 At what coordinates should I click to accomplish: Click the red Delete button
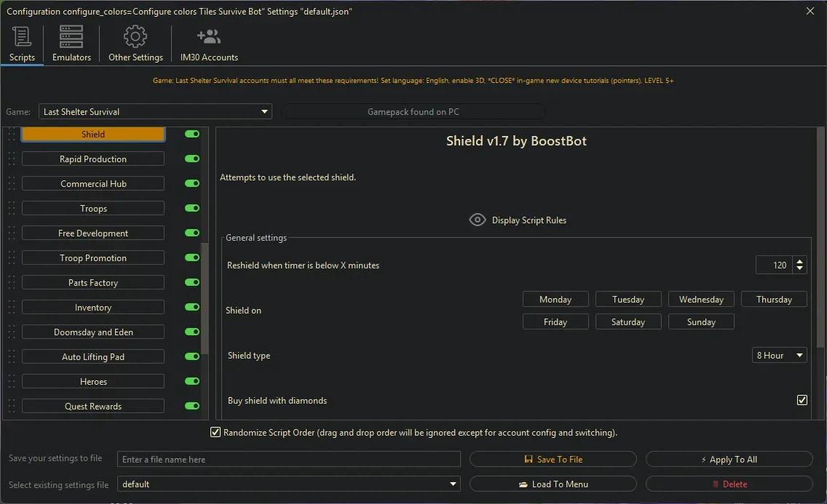point(729,484)
